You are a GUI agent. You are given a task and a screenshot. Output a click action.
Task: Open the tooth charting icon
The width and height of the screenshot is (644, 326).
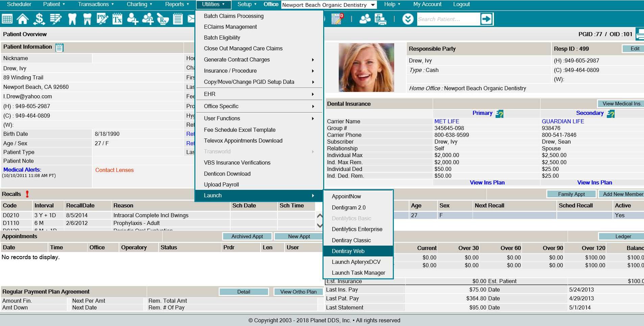point(72,19)
